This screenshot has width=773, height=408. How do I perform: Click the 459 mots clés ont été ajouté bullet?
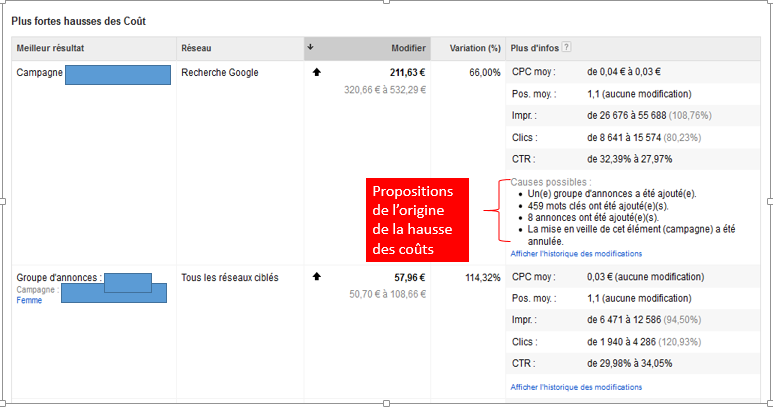[x=598, y=205]
